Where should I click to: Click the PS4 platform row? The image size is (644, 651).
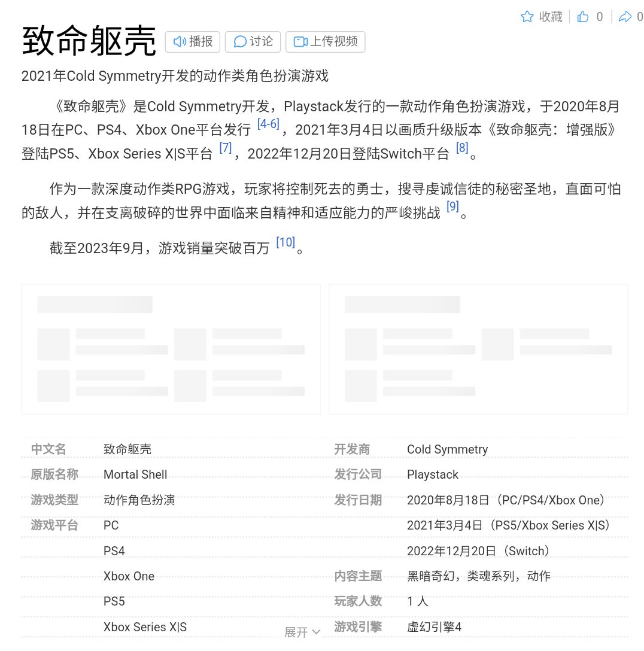click(114, 551)
